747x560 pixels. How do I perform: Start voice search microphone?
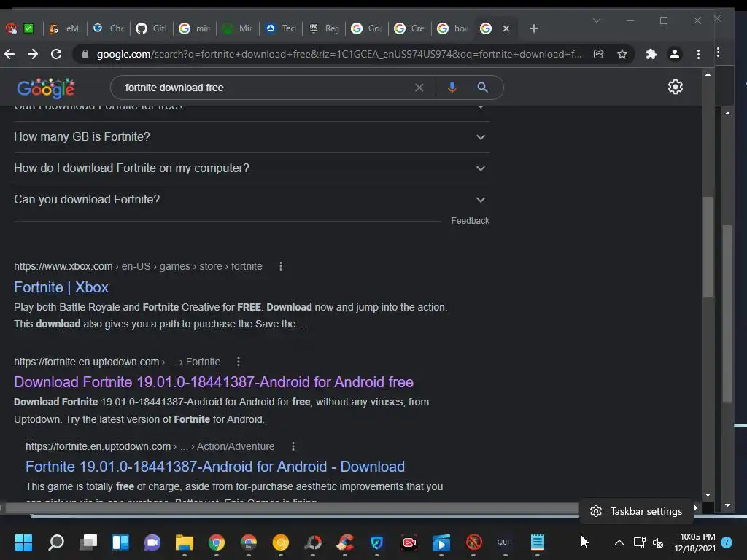click(x=452, y=87)
